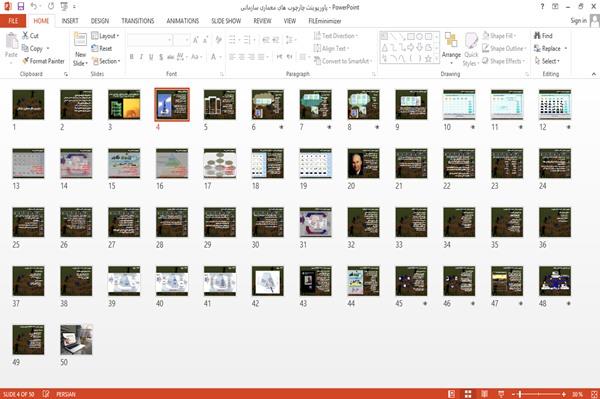Select slide 31 thumbnail
The width and height of the screenshot is (600, 399).
click(316, 222)
